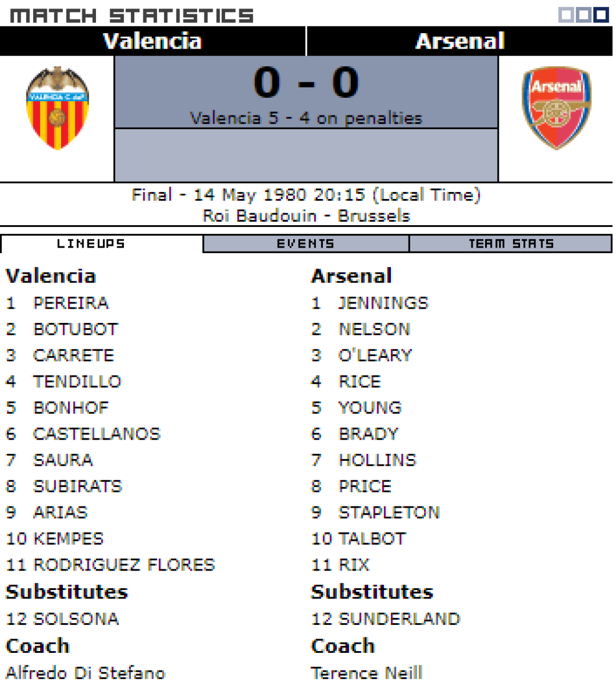Click the Arsenal club crest
Screen dimensions: 616x686
pos(556,108)
